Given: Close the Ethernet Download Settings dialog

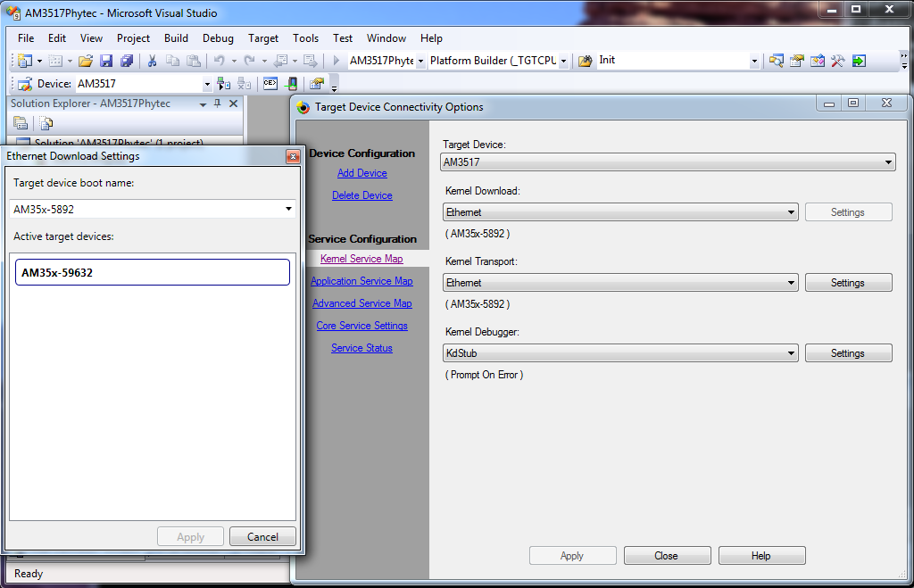Looking at the screenshot, I should (293, 156).
